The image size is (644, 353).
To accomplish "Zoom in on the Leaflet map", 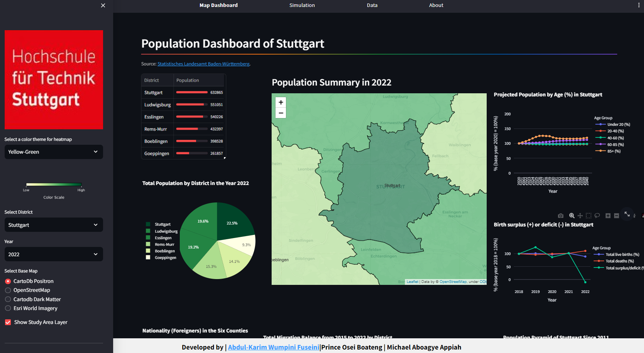I will tap(281, 102).
